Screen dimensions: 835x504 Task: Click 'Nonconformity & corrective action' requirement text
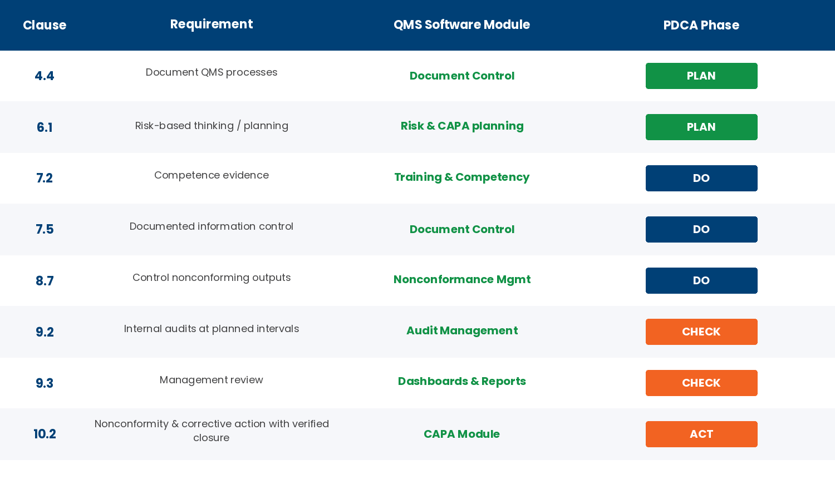(x=212, y=431)
